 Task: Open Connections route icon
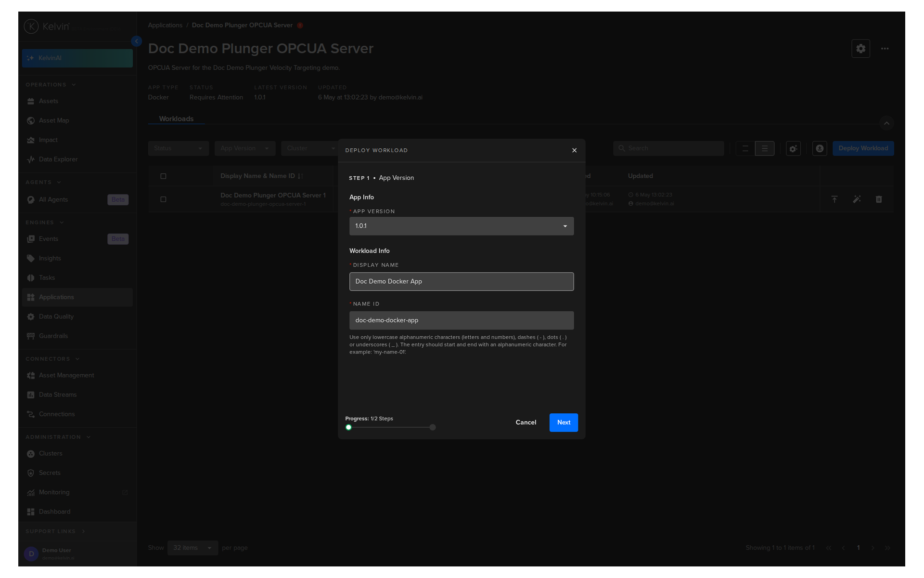tap(31, 414)
